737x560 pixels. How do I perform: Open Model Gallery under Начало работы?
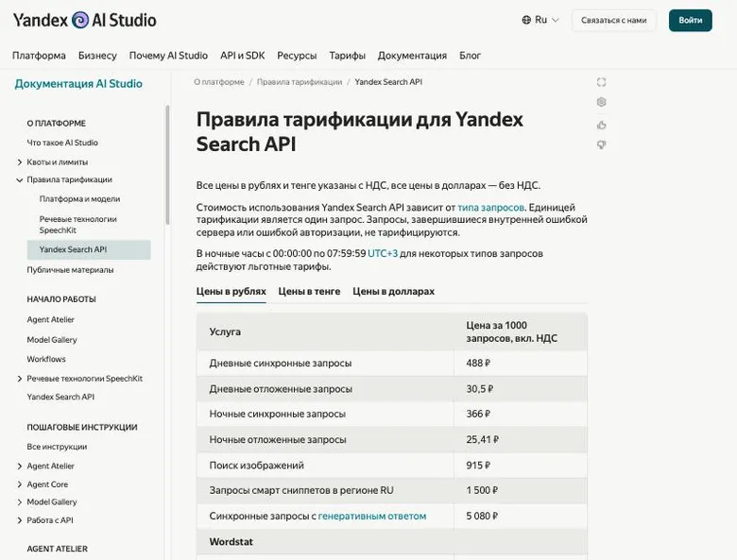pyautogui.click(x=52, y=340)
